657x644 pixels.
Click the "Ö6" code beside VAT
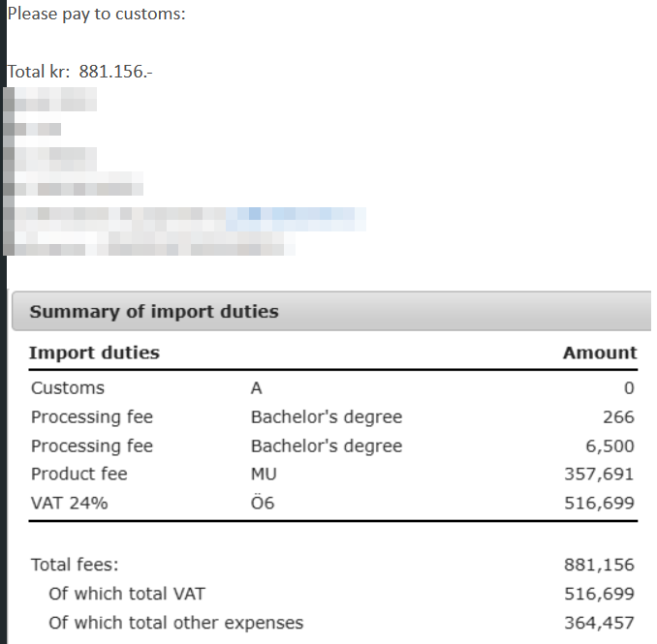coord(263,503)
